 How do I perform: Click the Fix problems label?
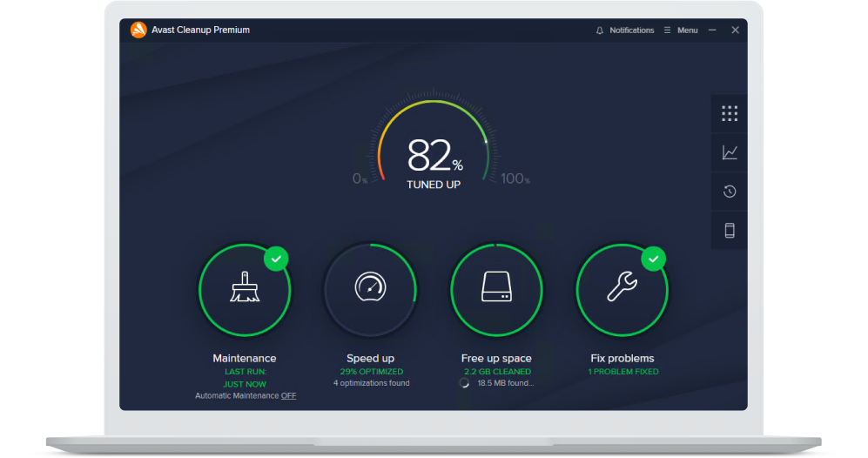point(622,359)
